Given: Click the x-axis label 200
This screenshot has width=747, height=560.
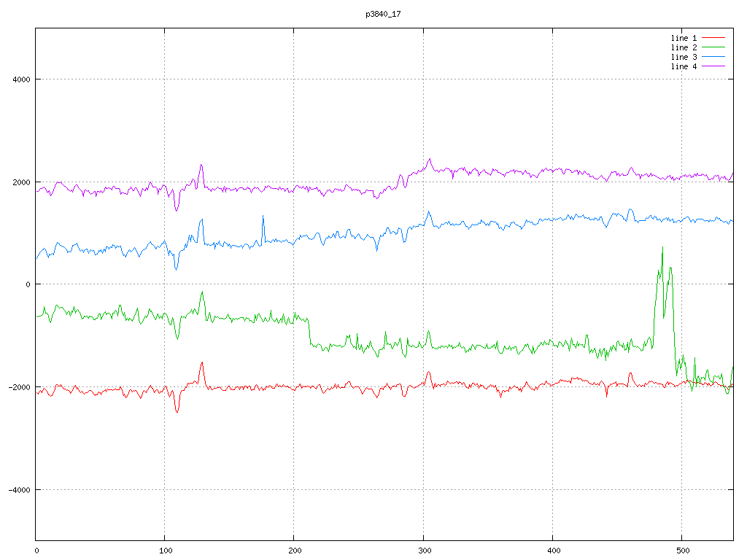Looking at the screenshot, I should click(295, 551).
